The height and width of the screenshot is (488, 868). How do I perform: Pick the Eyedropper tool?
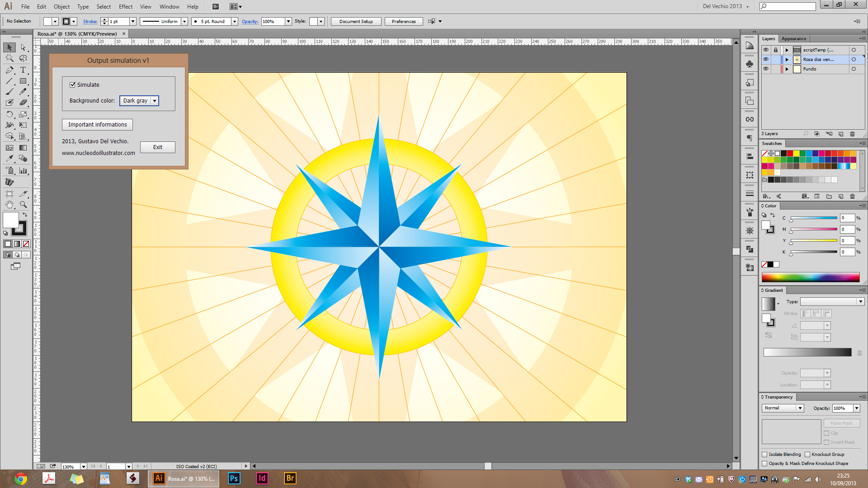click(9, 159)
